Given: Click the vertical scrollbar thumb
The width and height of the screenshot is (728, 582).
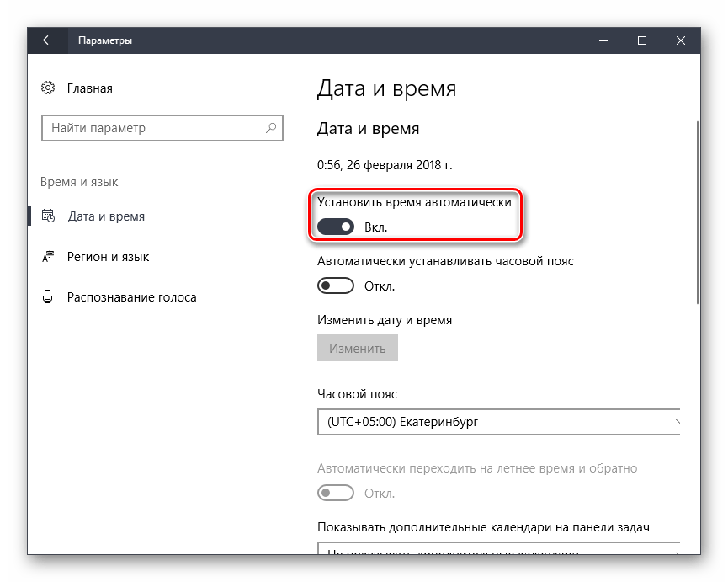Looking at the screenshot, I should coord(697,211).
